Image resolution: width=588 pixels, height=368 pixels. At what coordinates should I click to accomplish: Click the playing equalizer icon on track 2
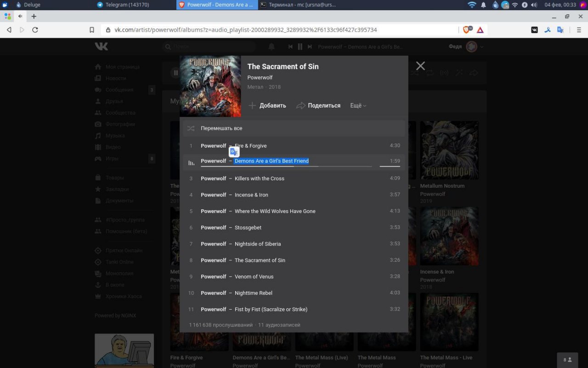pyautogui.click(x=191, y=162)
